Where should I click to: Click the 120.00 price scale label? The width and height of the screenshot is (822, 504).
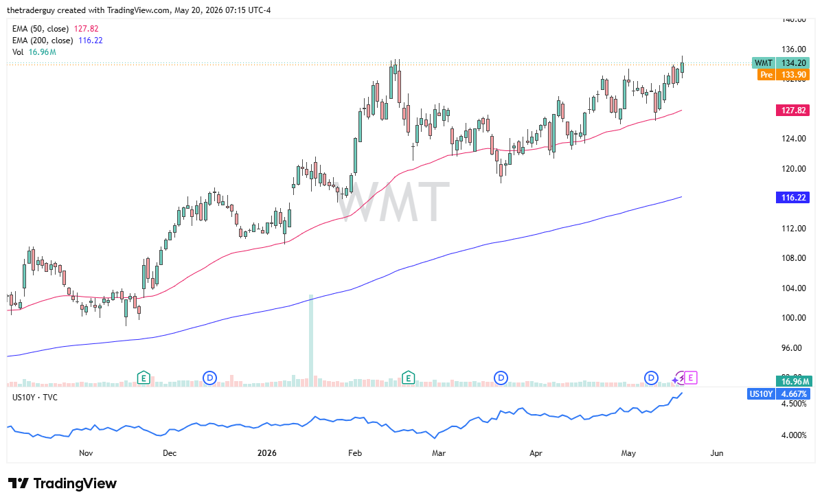point(794,168)
